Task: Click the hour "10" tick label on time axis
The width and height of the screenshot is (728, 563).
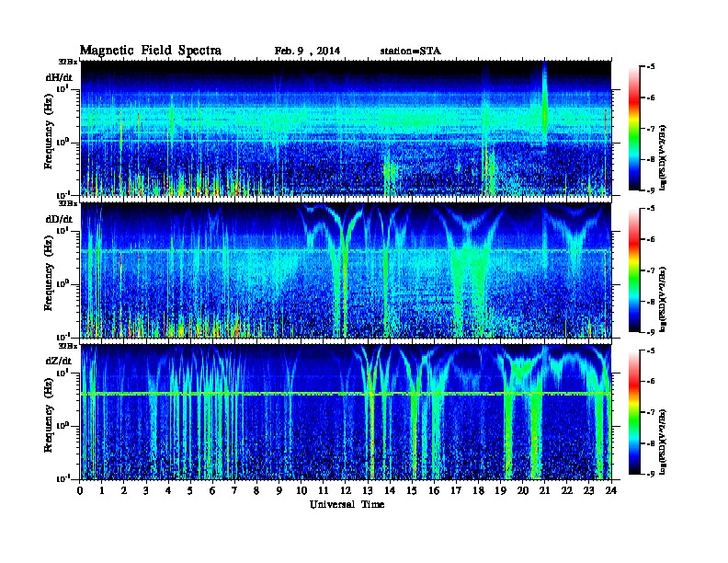Action: [301, 490]
